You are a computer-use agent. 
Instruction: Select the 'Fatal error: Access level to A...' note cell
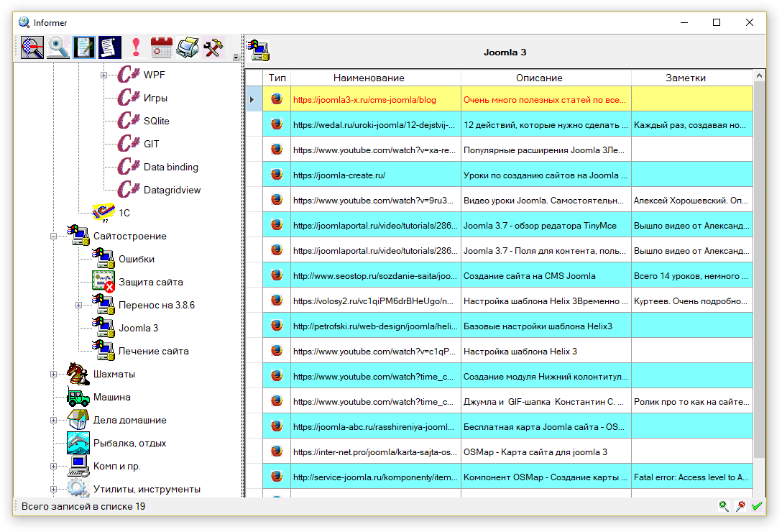691,477
